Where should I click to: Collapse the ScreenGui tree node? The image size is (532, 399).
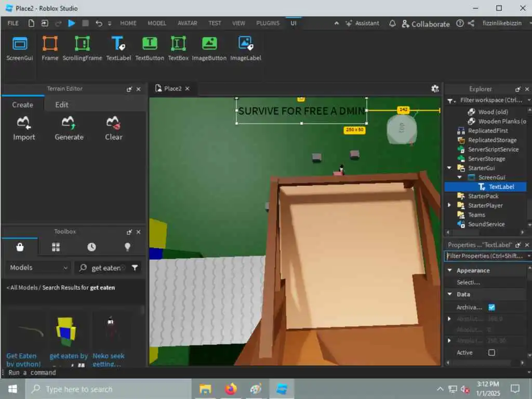tap(459, 177)
